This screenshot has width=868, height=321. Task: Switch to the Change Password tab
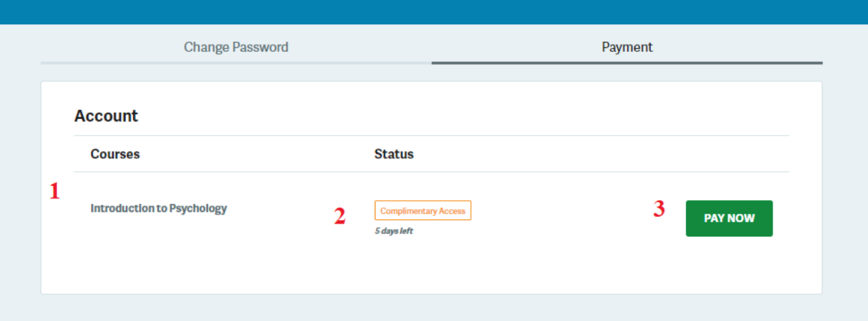pos(236,47)
